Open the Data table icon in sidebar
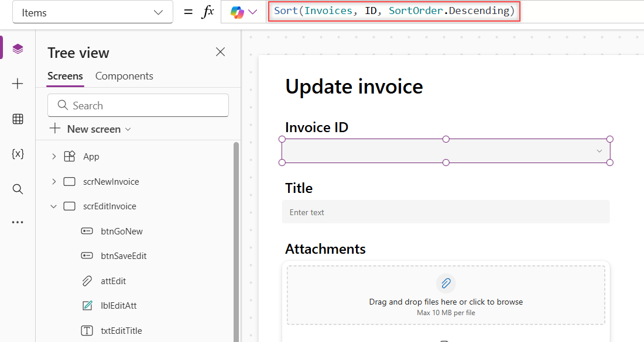Image resolution: width=644 pixels, height=342 pixels. [x=18, y=119]
